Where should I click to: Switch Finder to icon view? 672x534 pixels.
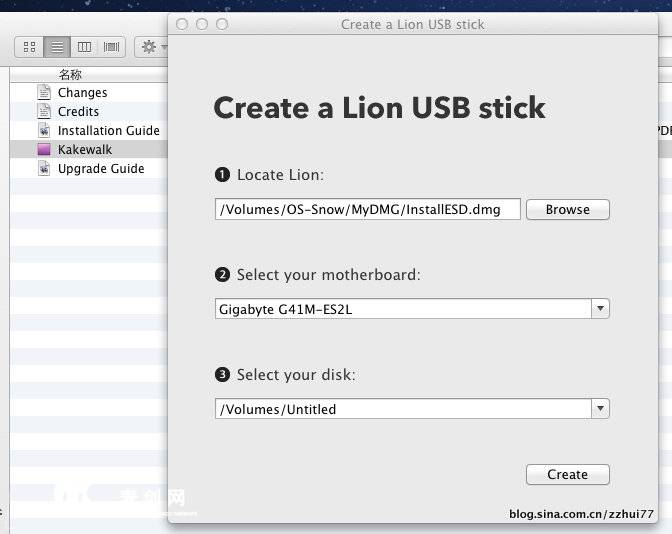(x=29, y=47)
